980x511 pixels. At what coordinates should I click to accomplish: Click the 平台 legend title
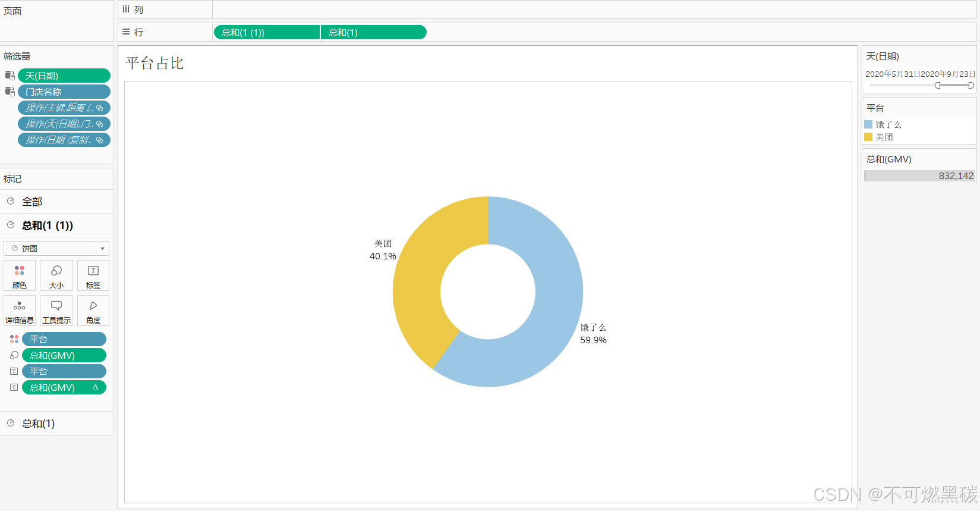[x=875, y=108]
